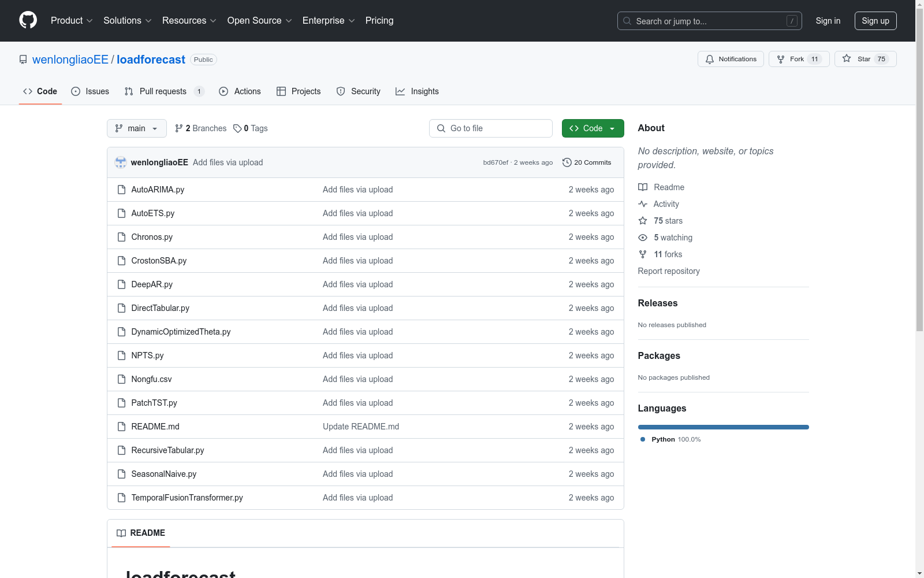The width and height of the screenshot is (924, 578).
Task: Click the file icon for AutoARIMA.py
Action: 121,190
